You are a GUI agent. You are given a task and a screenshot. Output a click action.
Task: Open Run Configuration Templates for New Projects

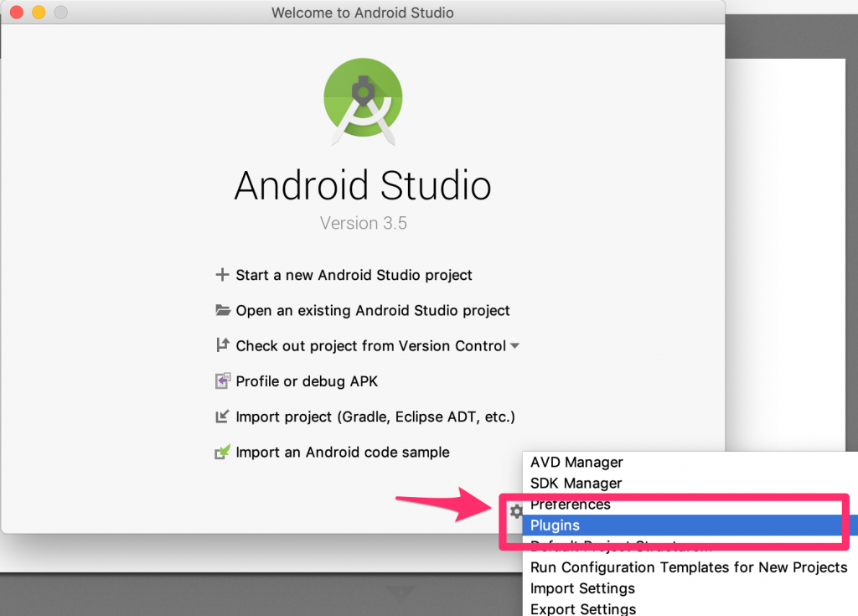690,567
